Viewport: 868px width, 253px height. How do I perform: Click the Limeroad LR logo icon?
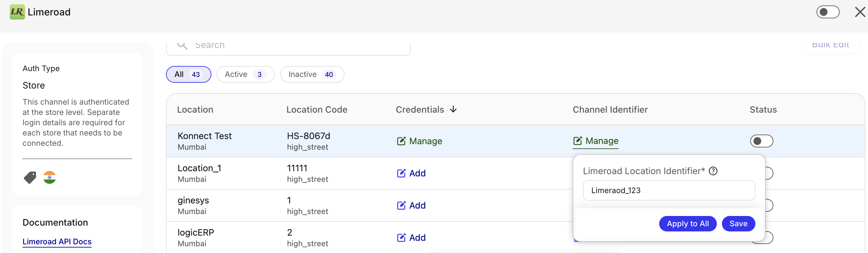(17, 12)
